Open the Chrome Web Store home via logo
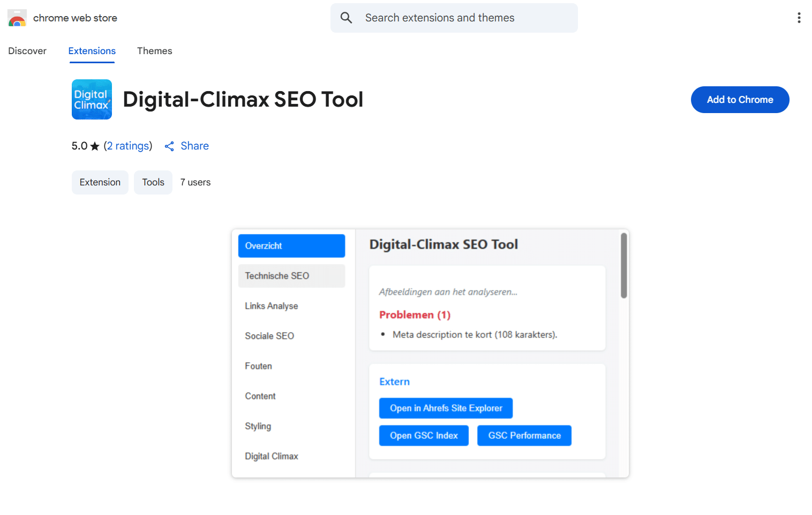 coord(17,18)
